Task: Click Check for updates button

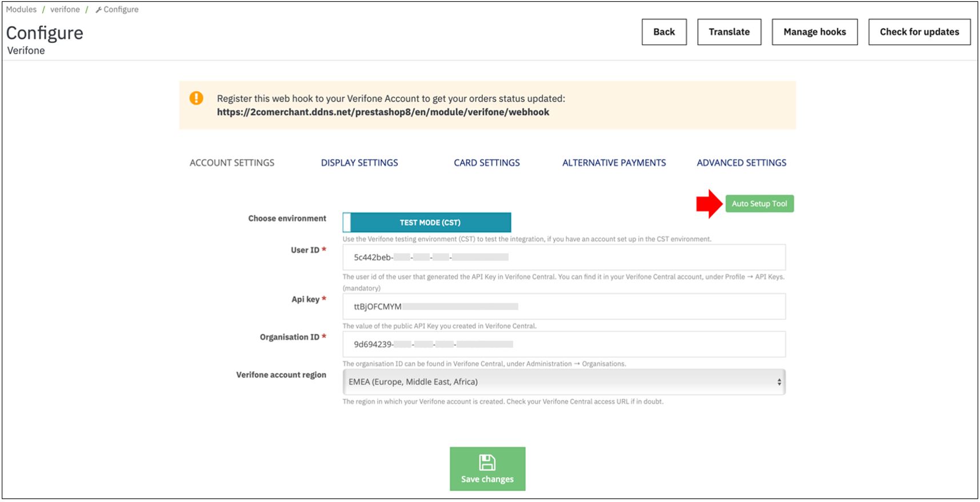Action: pyautogui.click(x=919, y=32)
